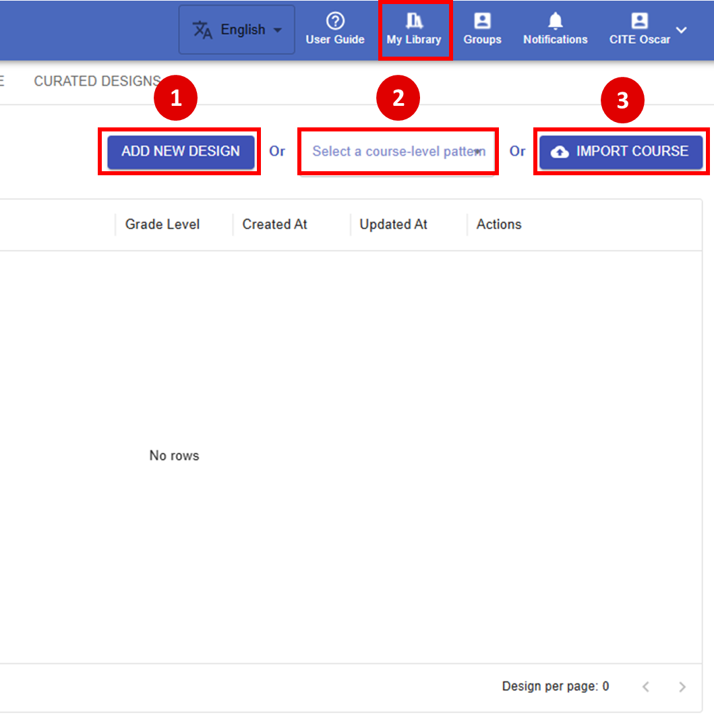Click the cloud upload icon on Import Course
Image resolution: width=714 pixels, height=728 pixels.
pyautogui.click(x=560, y=152)
